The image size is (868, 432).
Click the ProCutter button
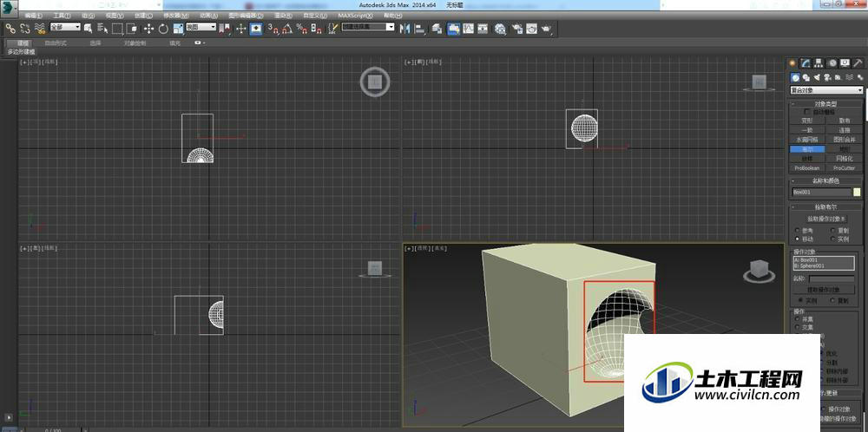(844, 168)
